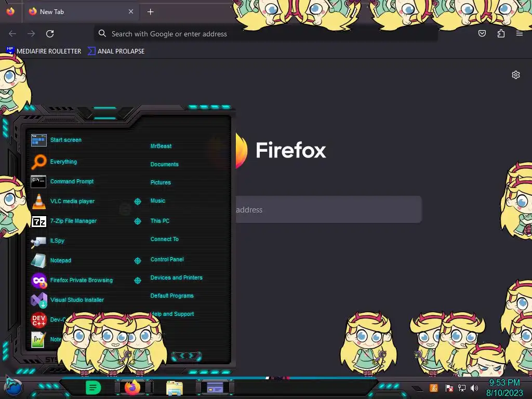Click the browser forward arrow

click(x=31, y=34)
